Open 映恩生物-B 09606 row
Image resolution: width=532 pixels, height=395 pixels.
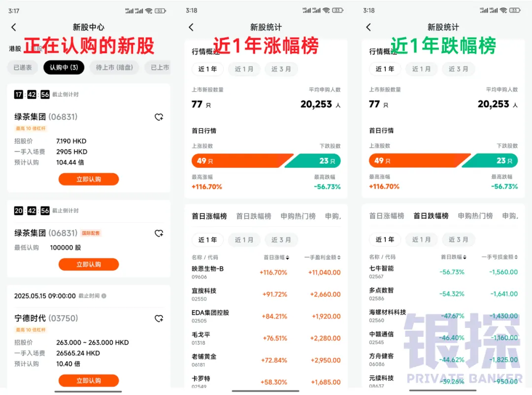[x=266, y=272]
